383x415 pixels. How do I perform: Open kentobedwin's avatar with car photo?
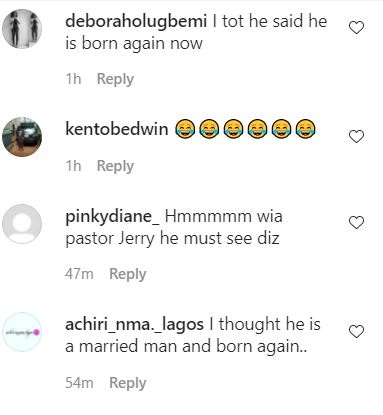click(22, 137)
